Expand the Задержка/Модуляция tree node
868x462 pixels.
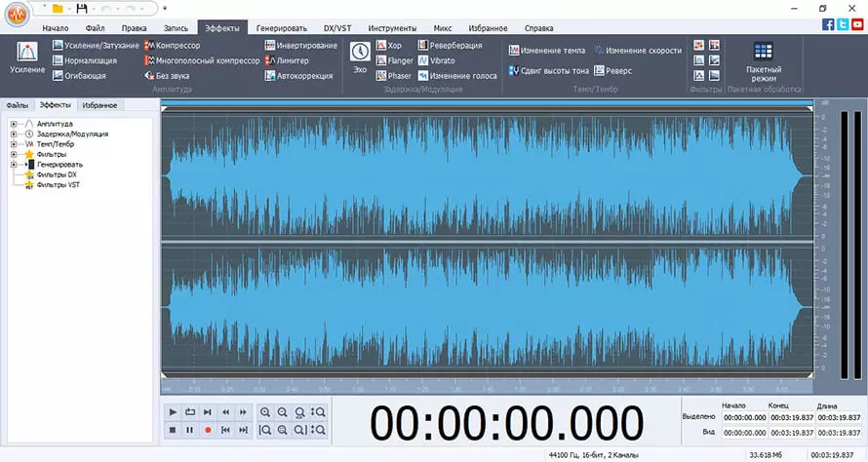point(14,134)
